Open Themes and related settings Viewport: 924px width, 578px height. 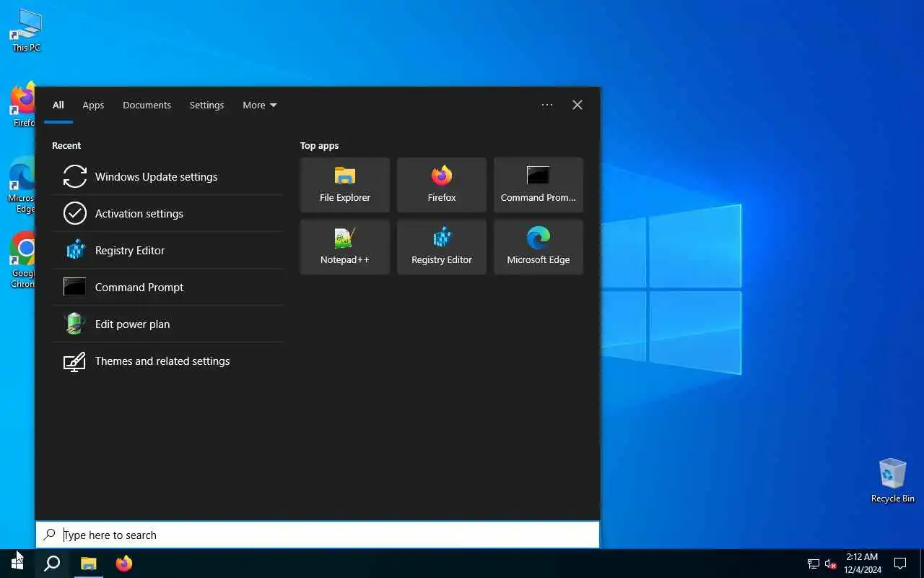click(167, 361)
